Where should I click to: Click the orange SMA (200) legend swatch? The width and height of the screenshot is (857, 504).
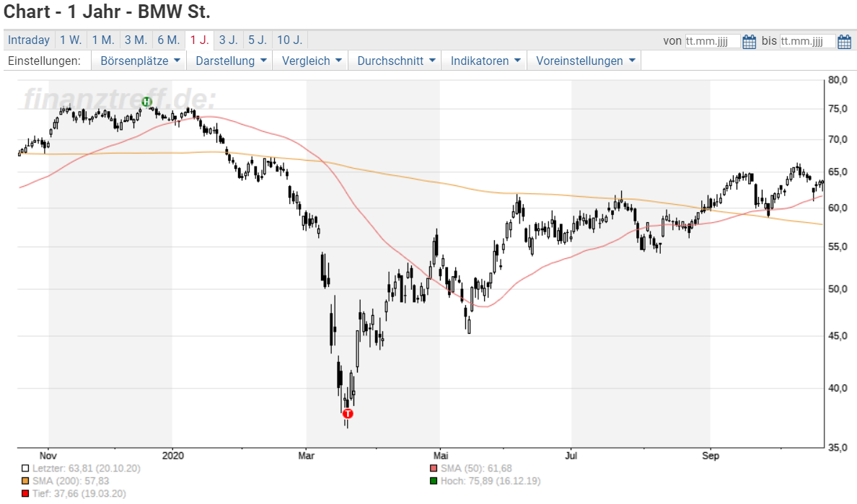click(25, 481)
